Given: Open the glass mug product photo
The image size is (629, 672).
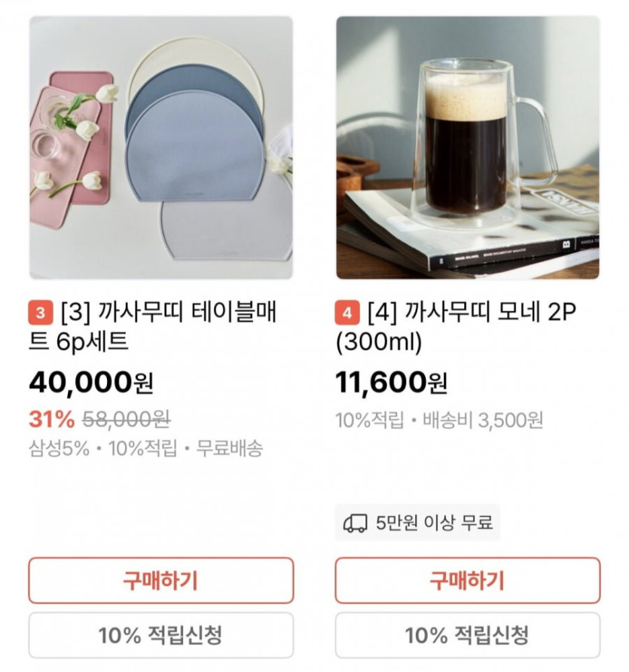Looking at the screenshot, I should click(467, 148).
